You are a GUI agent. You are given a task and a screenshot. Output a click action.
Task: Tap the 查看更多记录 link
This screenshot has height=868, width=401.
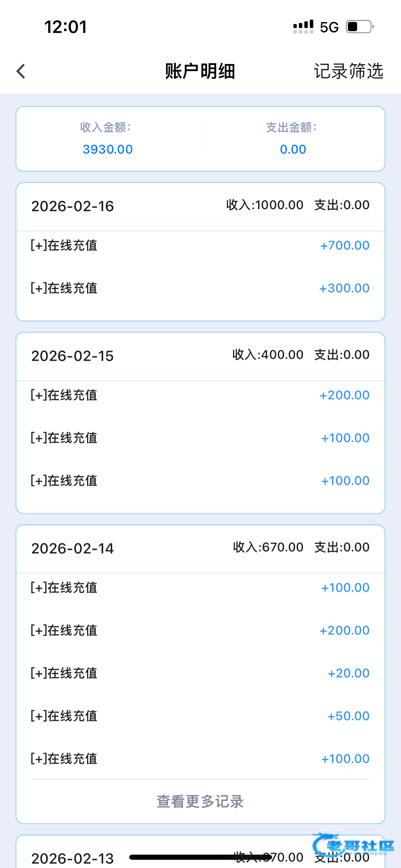tap(200, 801)
